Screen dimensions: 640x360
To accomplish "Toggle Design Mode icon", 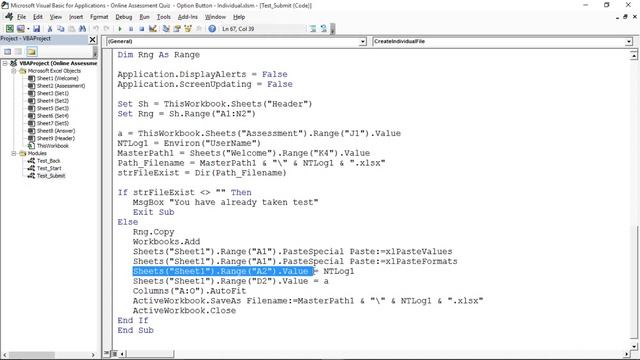I will (x=153, y=29).
